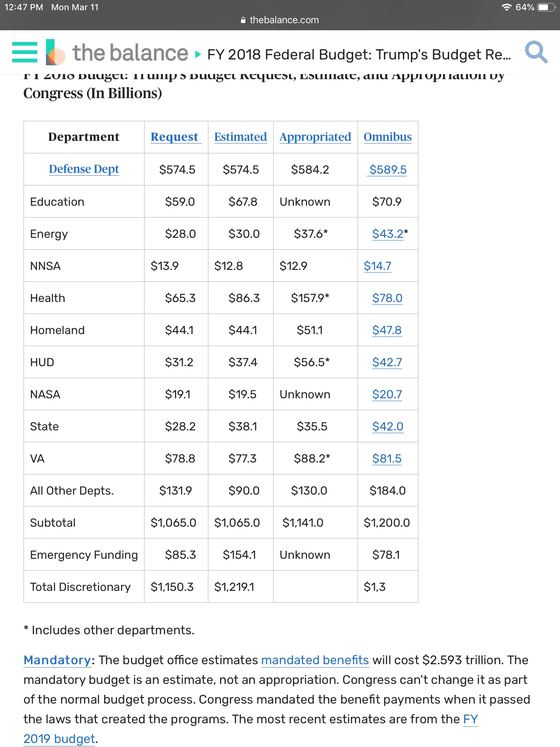Tap the Wi-Fi status icon
Image resolution: width=560 pixels, height=747 pixels.
506,7
